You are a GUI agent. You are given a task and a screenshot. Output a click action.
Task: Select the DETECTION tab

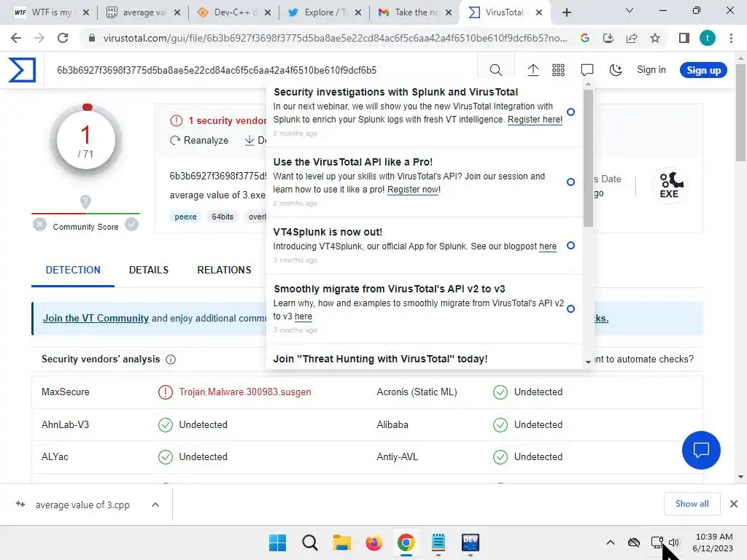click(x=73, y=270)
